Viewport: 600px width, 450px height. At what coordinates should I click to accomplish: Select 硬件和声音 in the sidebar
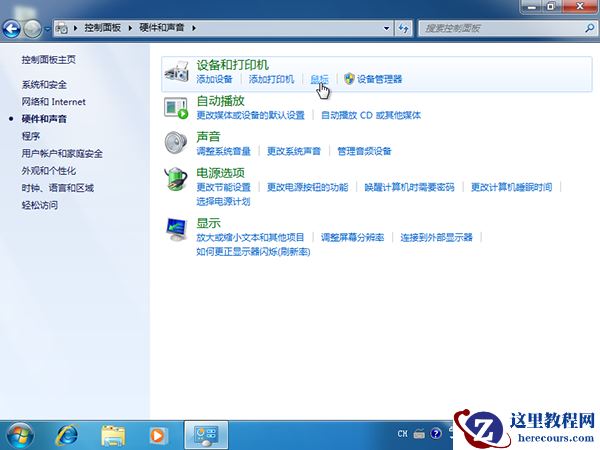44,119
